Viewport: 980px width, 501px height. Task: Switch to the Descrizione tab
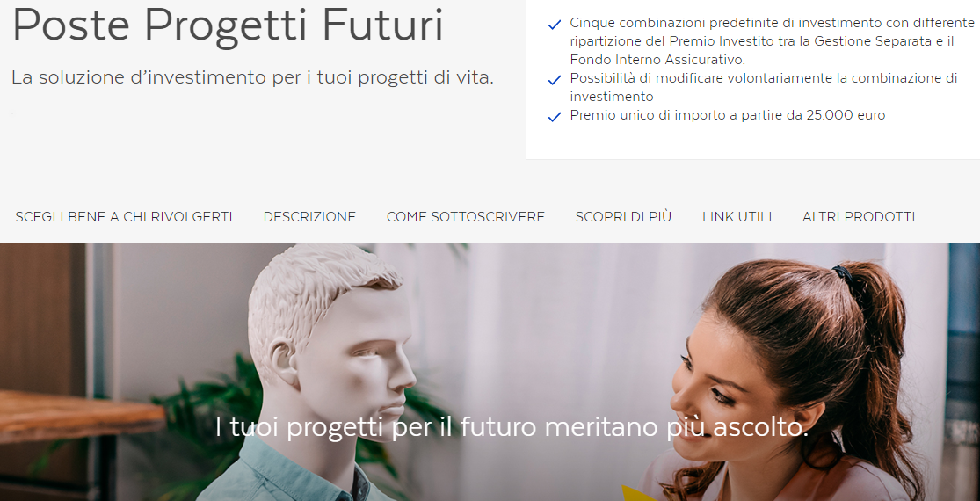tap(309, 217)
